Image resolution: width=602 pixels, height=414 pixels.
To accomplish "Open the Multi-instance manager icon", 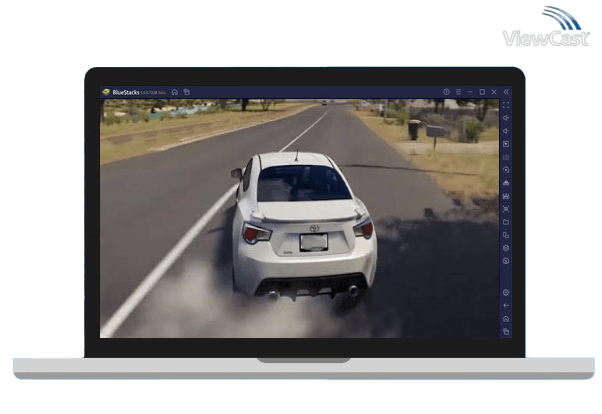I will coord(506,235).
